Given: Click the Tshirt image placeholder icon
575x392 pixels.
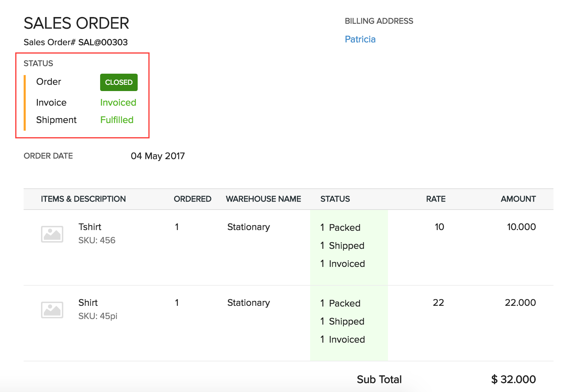Looking at the screenshot, I should [x=51, y=234].
